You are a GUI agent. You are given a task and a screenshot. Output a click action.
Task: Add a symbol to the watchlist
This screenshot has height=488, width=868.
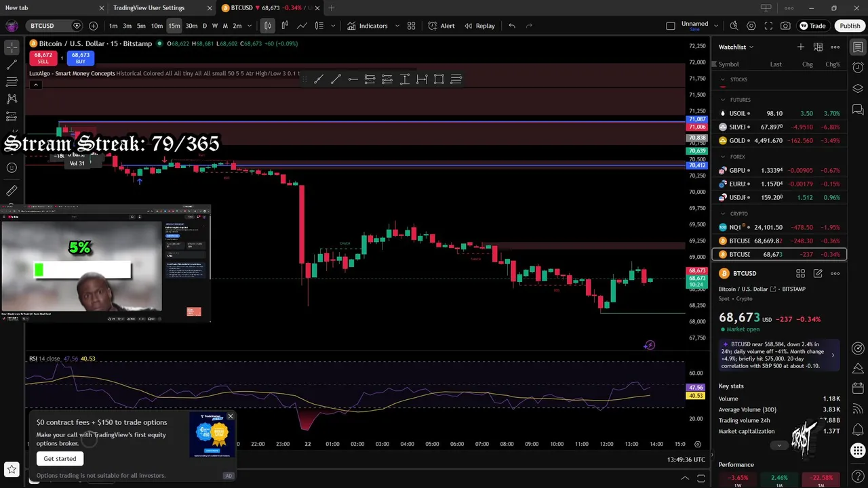pyautogui.click(x=801, y=47)
